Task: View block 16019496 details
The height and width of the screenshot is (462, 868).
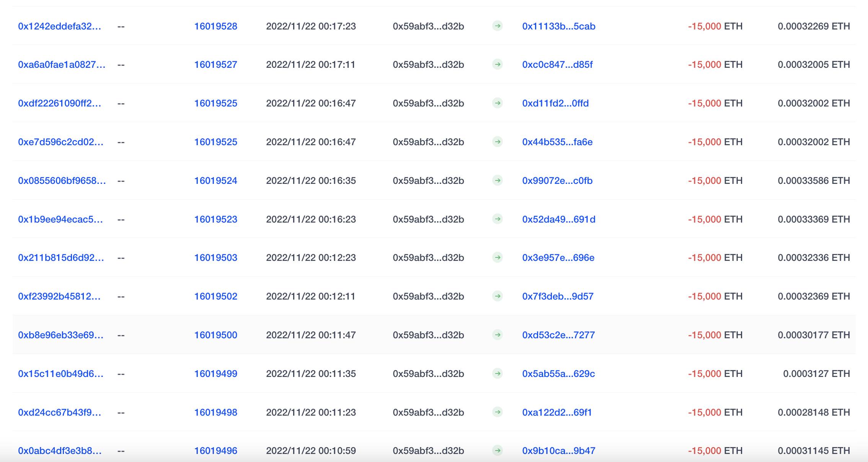Action: 215,451
